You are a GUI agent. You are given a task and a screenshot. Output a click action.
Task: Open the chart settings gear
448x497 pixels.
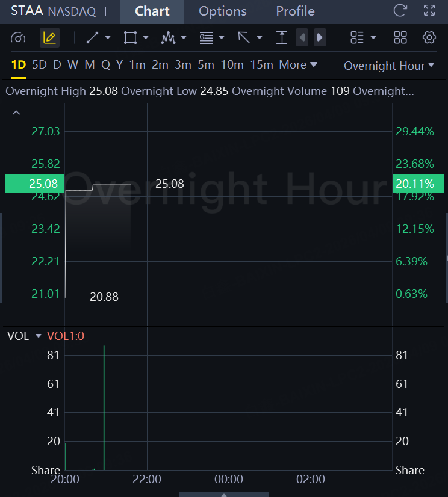tap(429, 38)
